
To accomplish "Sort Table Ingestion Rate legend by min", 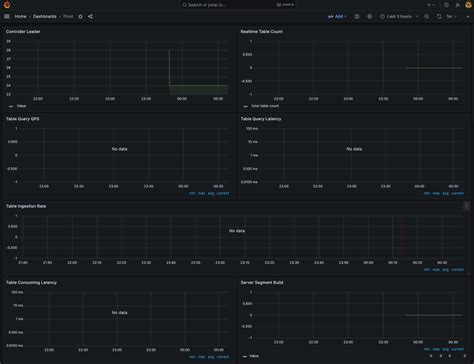I will point(427,270).
